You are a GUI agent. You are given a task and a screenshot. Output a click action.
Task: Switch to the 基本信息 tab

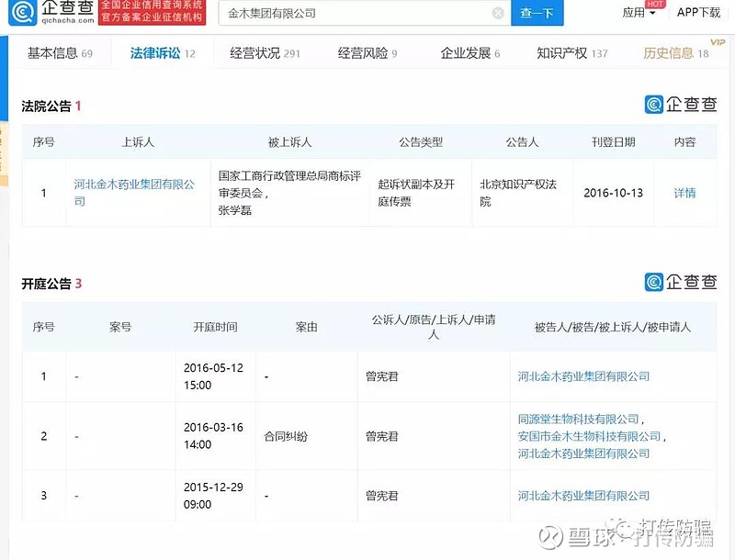click(x=60, y=53)
